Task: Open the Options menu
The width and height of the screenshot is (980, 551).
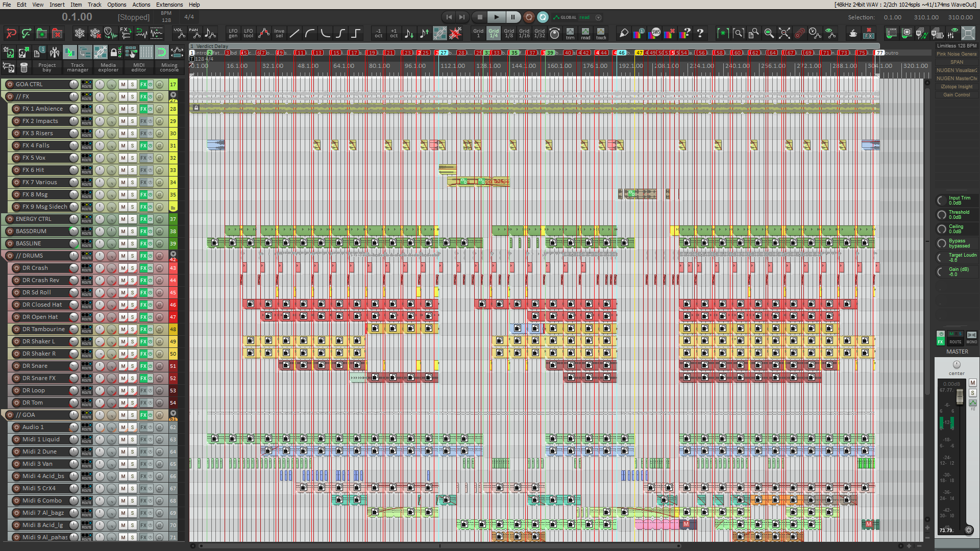Action: tap(116, 5)
